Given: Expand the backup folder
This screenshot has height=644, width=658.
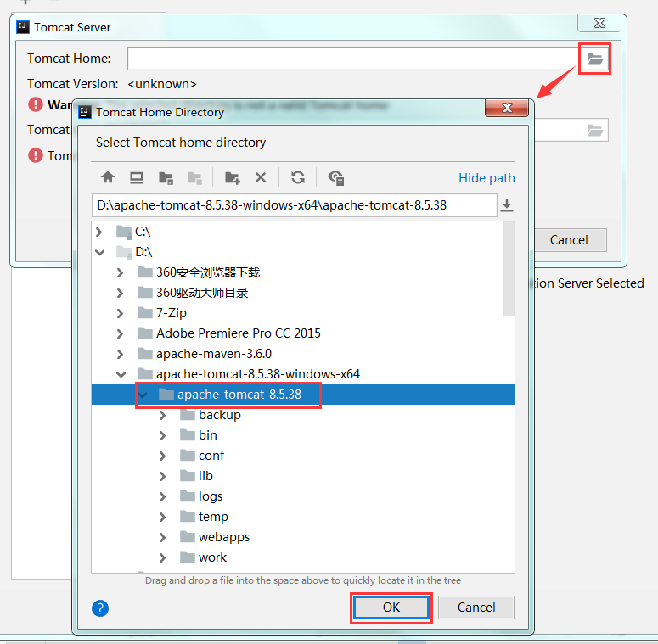Looking at the screenshot, I should [x=162, y=415].
